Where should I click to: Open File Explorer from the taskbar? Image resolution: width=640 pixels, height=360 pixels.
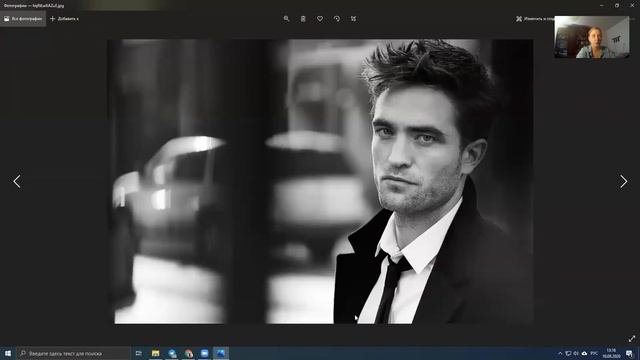(156, 353)
